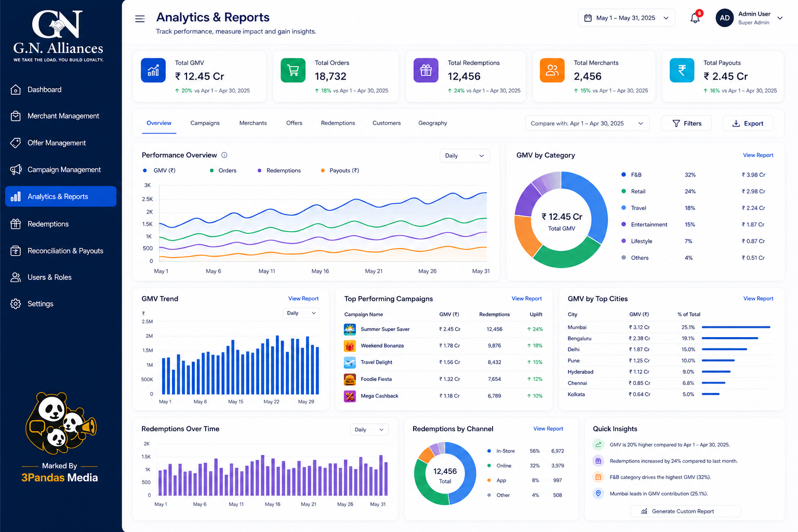
Task: Click the Foodie Fiesta burger icon
Action: [x=350, y=379]
